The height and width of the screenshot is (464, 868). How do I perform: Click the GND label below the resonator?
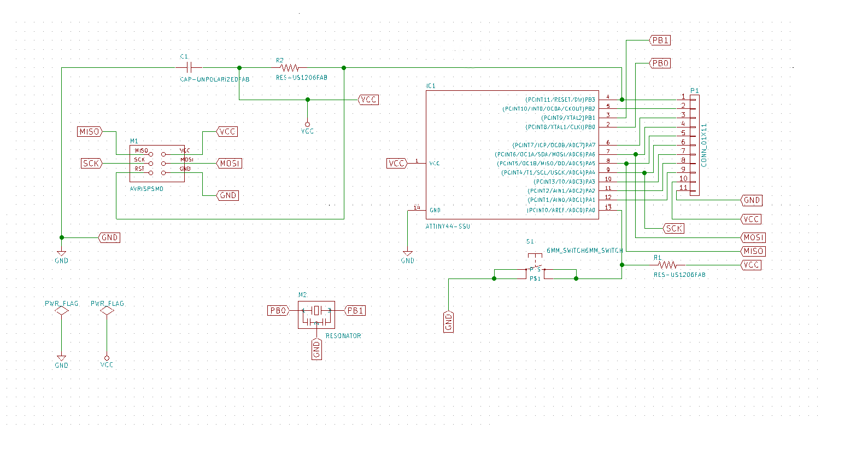pos(316,349)
